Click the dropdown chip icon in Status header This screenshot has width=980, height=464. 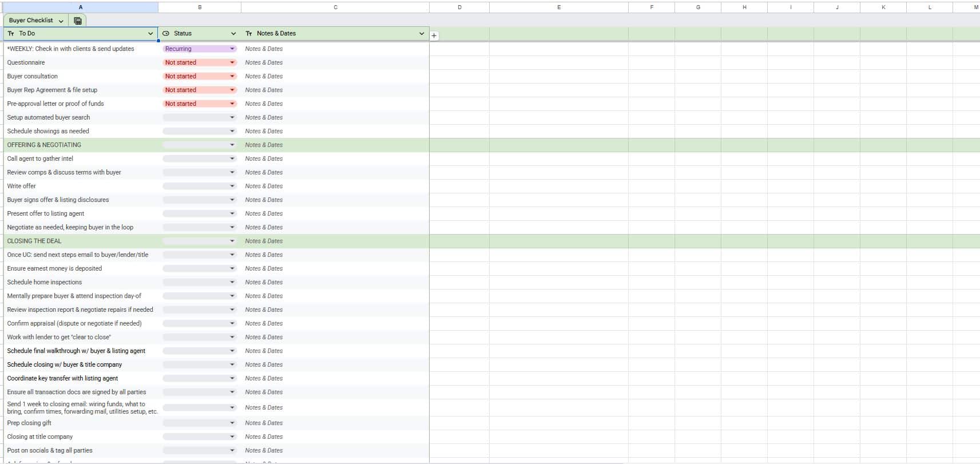click(x=166, y=34)
